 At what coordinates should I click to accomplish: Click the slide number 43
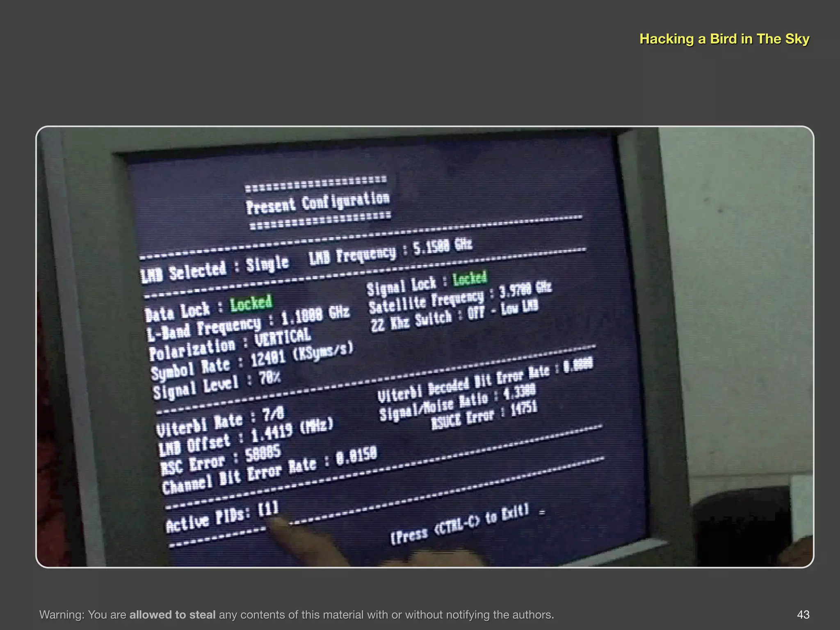[x=803, y=614]
